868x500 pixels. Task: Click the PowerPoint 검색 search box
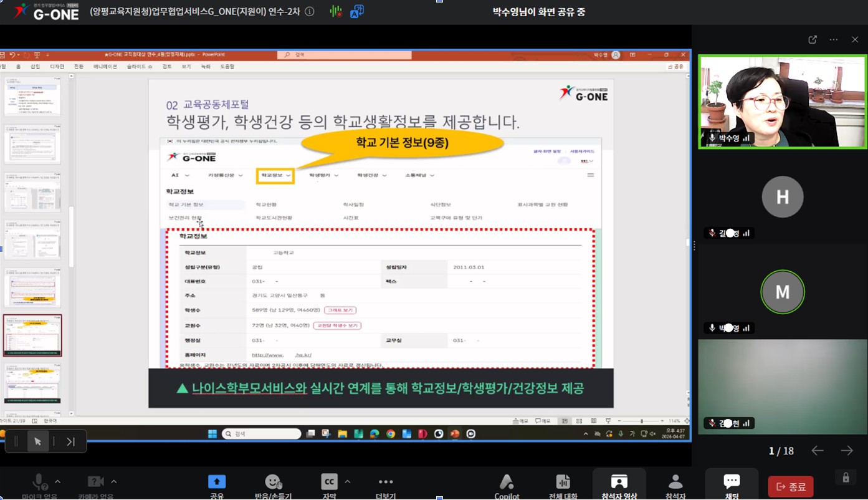[x=345, y=55]
